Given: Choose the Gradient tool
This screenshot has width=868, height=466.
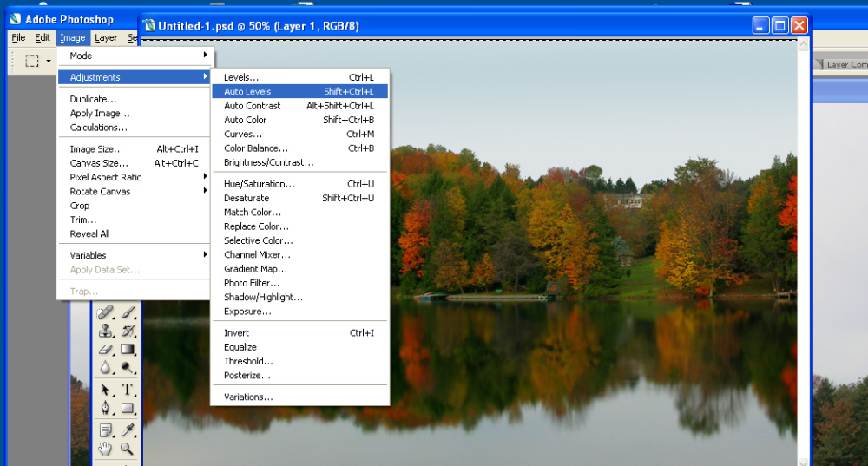Looking at the screenshot, I should tap(127, 350).
